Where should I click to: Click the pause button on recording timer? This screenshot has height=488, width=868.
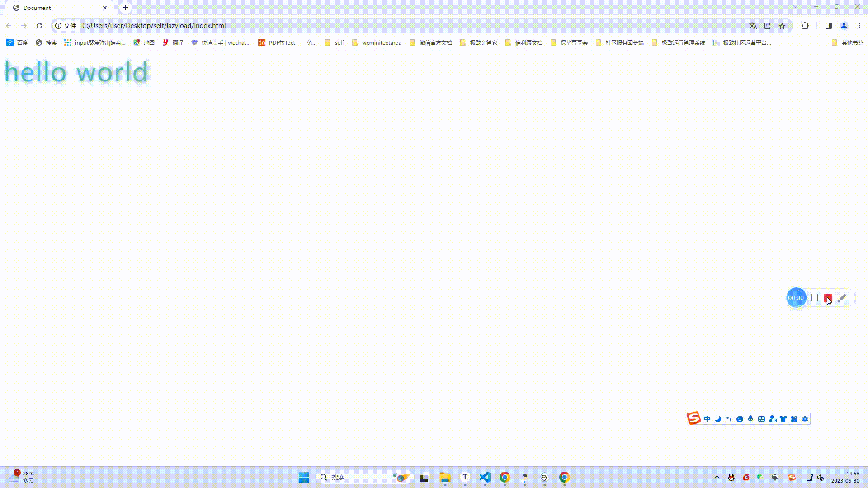[814, 298]
